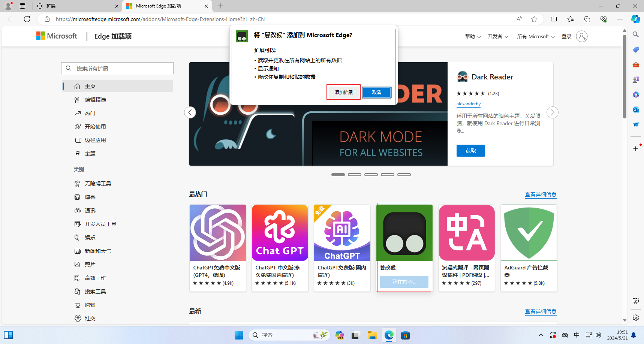Viewport: 644px width, 344px height.
Task: Select 热门 in the sidebar
Action: (117, 113)
